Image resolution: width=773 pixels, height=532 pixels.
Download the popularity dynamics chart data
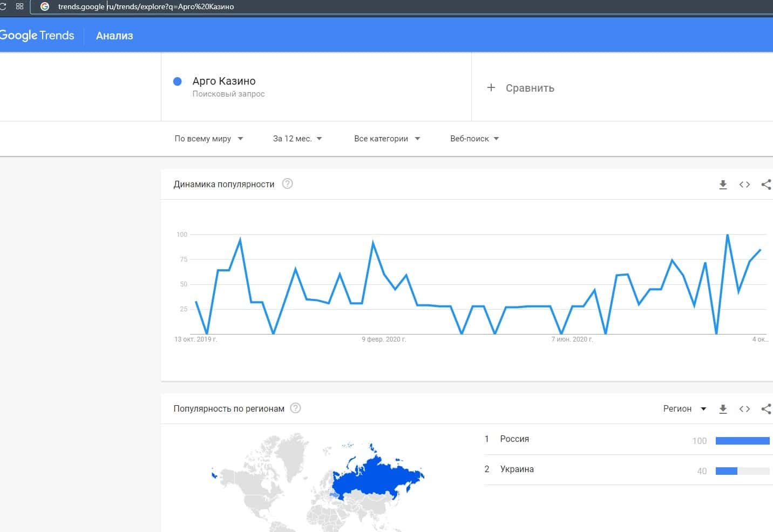coord(723,185)
